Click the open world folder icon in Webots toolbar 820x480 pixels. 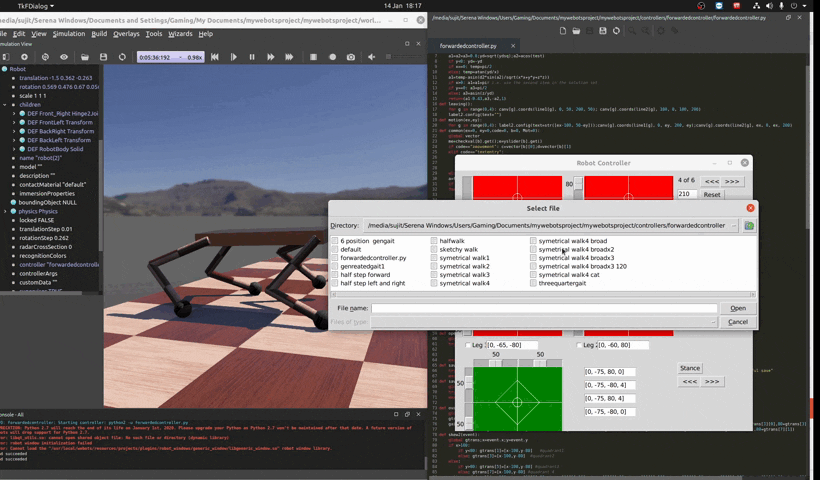point(85,57)
